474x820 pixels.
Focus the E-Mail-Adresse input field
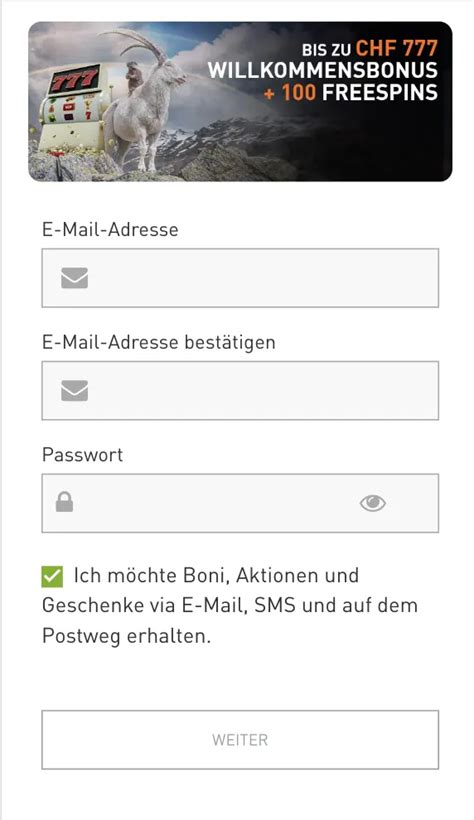pos(240,278)
